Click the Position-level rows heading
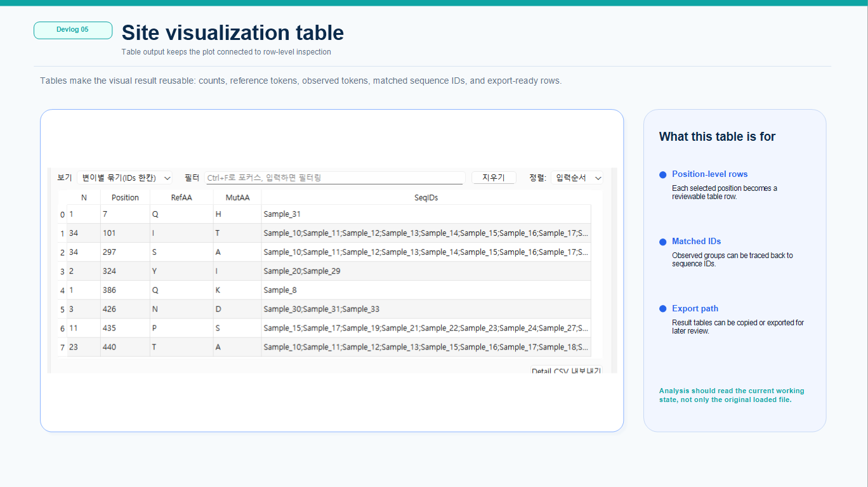 pyautogui.click(x=709, y=174)
